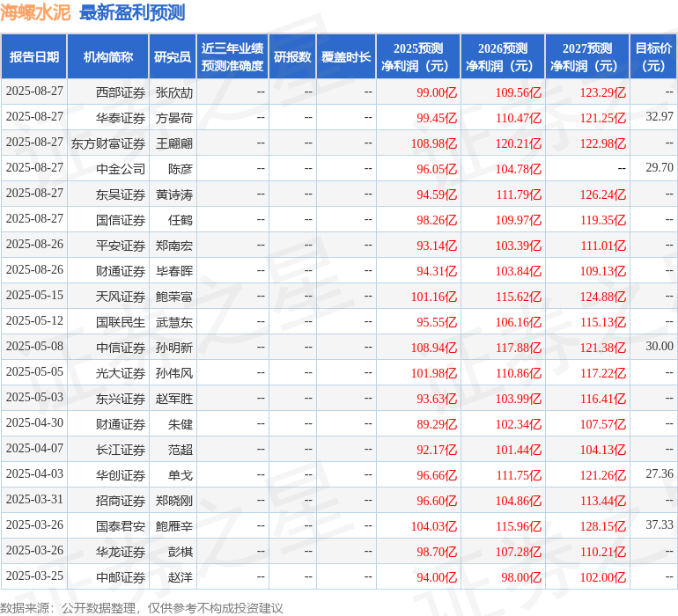Click analyst name 武慧东
Viewport: 678px width, 616px height.
tap(173, 322)
